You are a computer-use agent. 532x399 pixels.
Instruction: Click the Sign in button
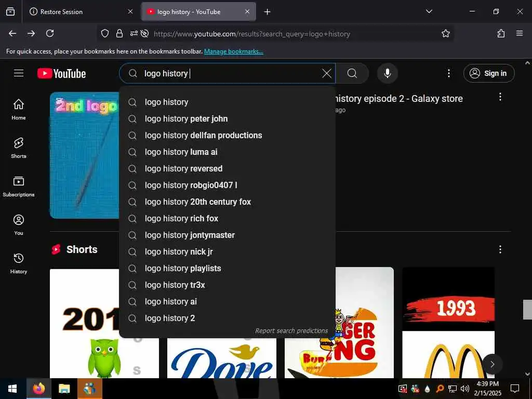point(489,73)
